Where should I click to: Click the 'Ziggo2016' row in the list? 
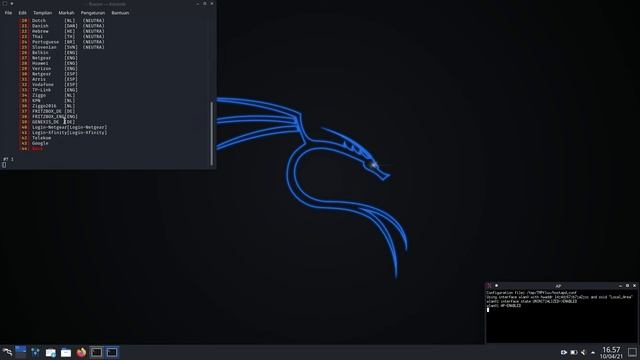coord(47,106)
